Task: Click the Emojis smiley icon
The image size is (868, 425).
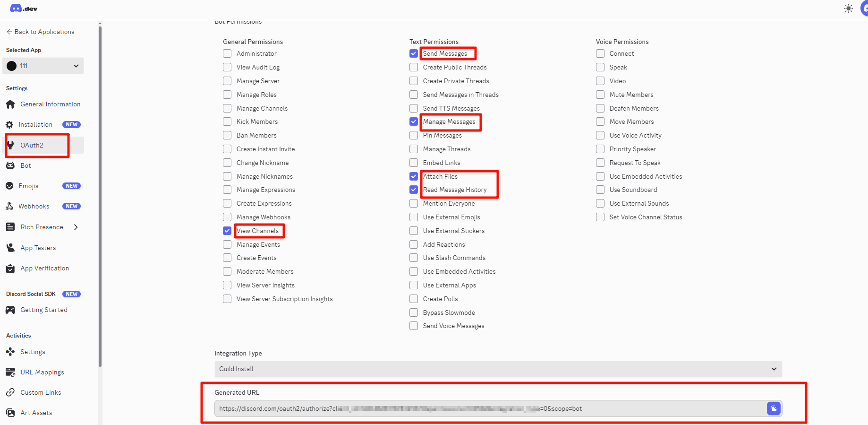Action: [9, 186]
